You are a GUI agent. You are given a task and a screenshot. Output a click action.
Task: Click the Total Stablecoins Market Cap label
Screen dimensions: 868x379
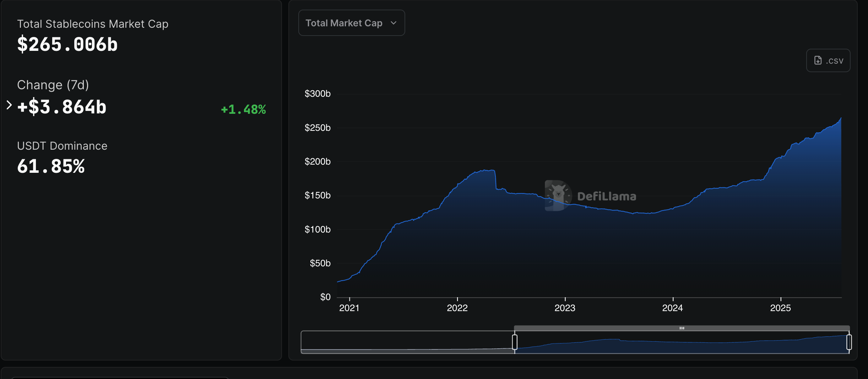click(x=93, y=24)
